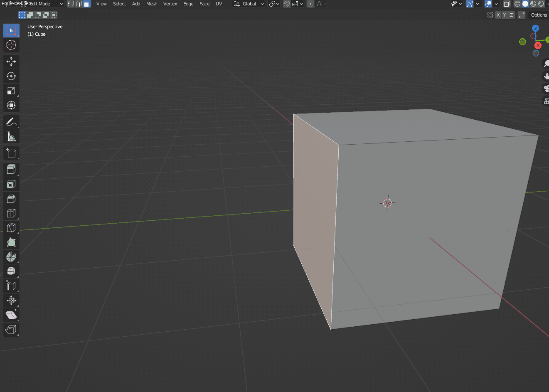
Task: Enable X axis mesh symmetry
Action: (498, 15)
